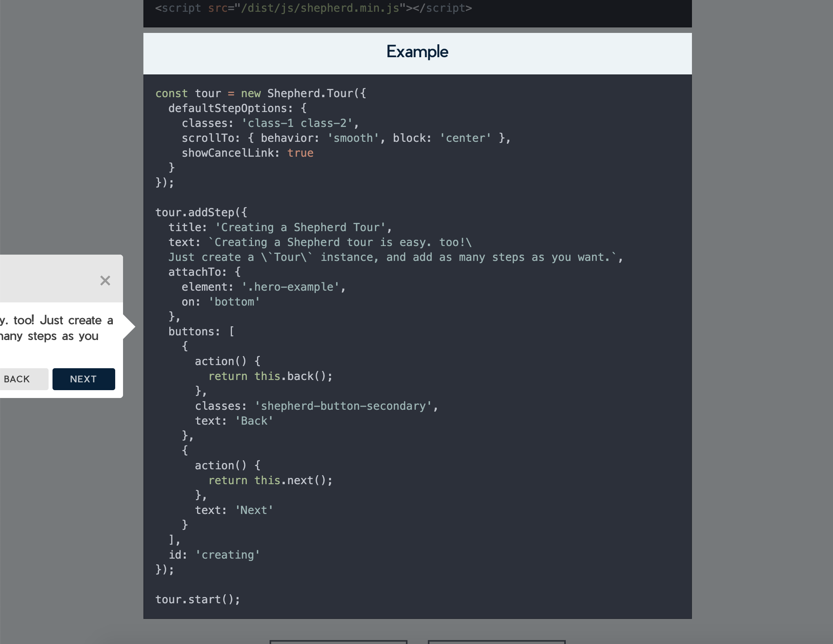Click the Example header above the code block

pos(417,51)
